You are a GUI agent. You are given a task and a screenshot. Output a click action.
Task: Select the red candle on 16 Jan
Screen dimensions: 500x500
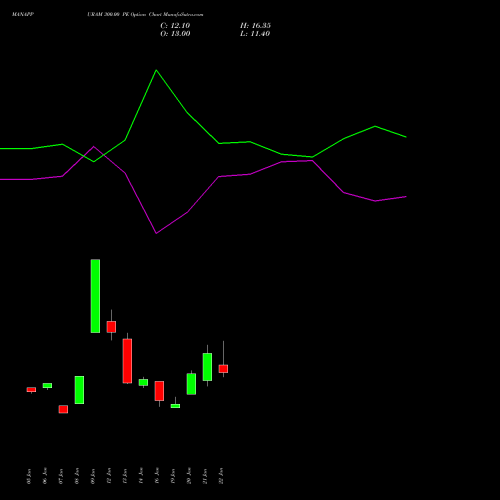[159, 391]
